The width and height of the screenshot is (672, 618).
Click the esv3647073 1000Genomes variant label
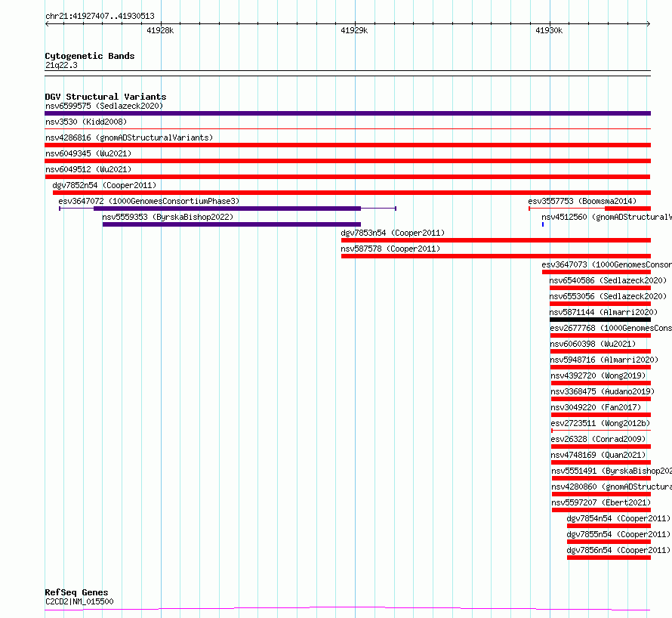tap(606, 264)
